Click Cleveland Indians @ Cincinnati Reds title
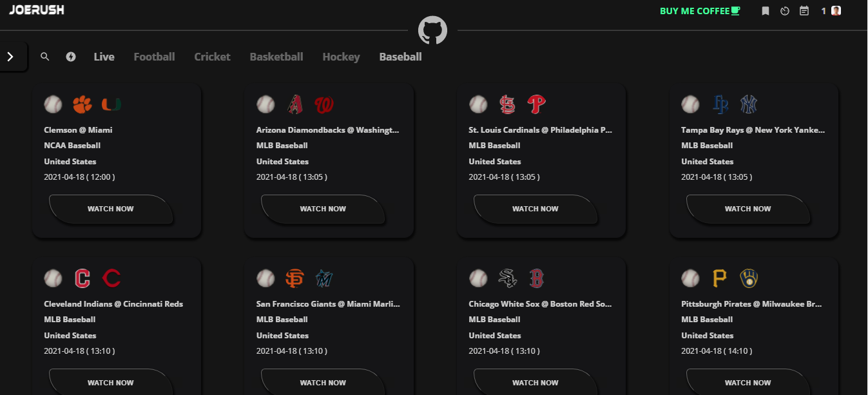868x395 pixels. [x=113, y=304]
